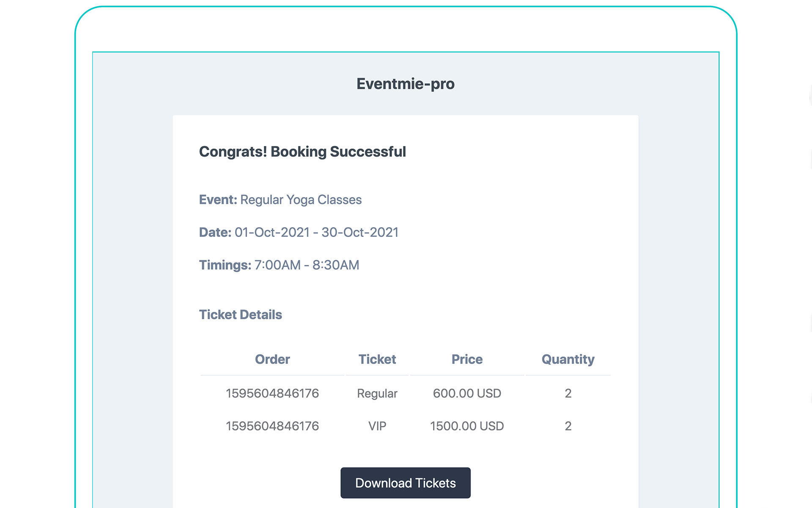Select the Regular Yoga Classes event name
The height and width of the screenshot is (508, 812).
301,200
